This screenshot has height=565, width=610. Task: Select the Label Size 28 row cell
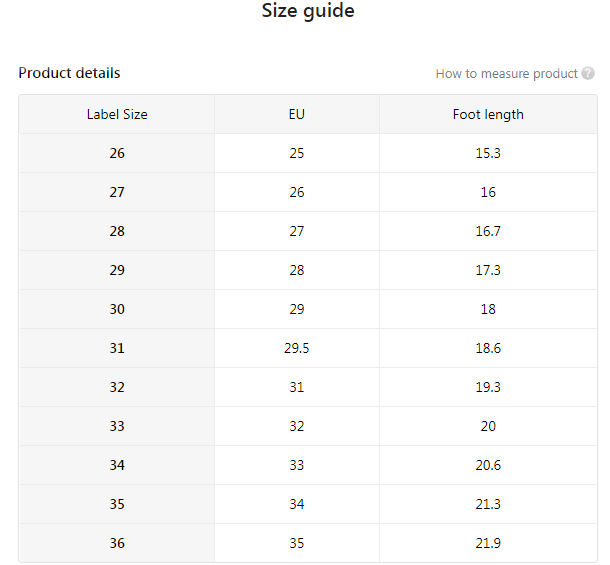pyautogui.click(x=117, y=232)
